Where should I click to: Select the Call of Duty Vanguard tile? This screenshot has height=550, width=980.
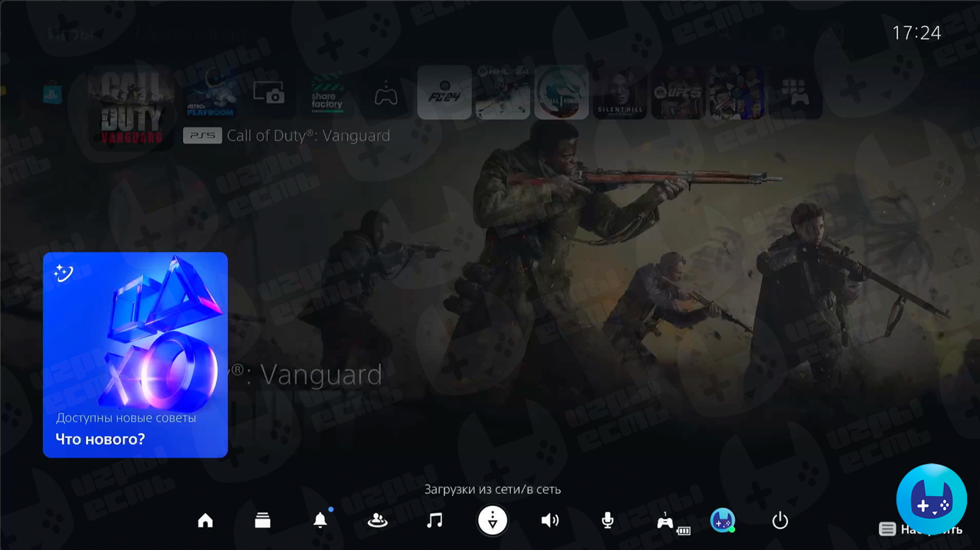coord(131,108)
